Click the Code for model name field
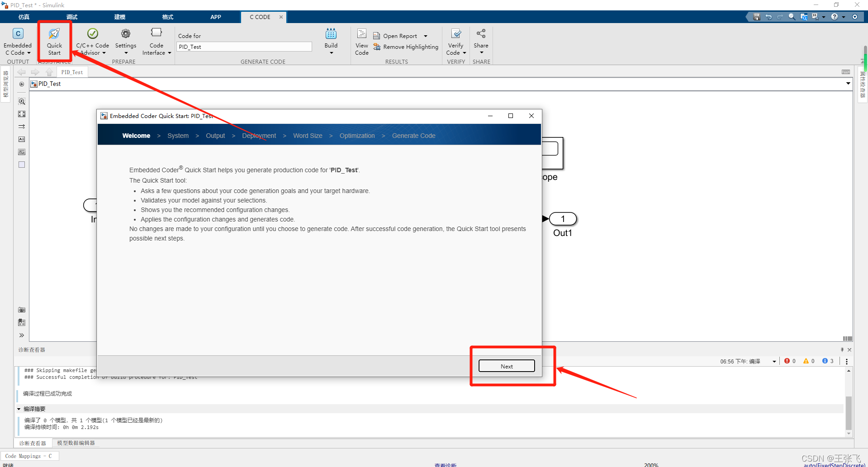This screenshot has height=467, width=868. click(x=244, y=47)
